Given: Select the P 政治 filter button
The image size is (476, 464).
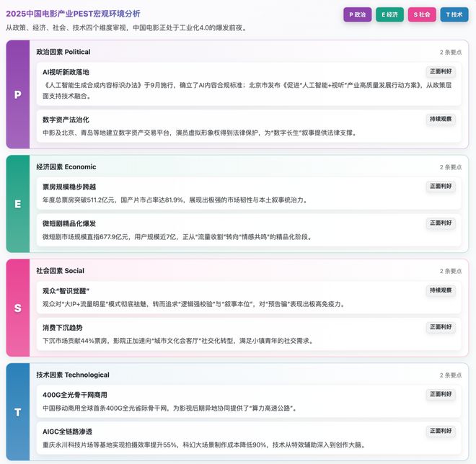Looking at the screenshot, I should [x=357, y=14].
